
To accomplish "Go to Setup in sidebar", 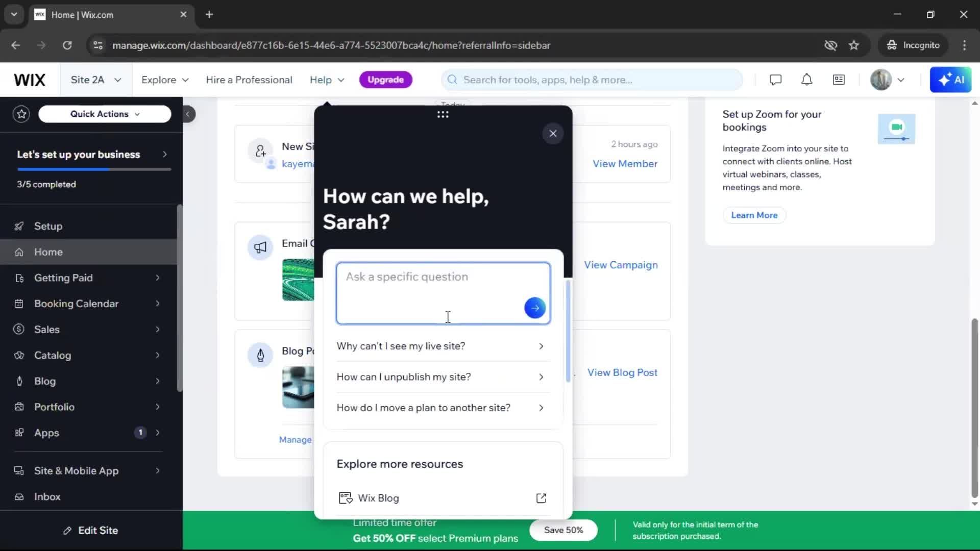I will point(89,226).
